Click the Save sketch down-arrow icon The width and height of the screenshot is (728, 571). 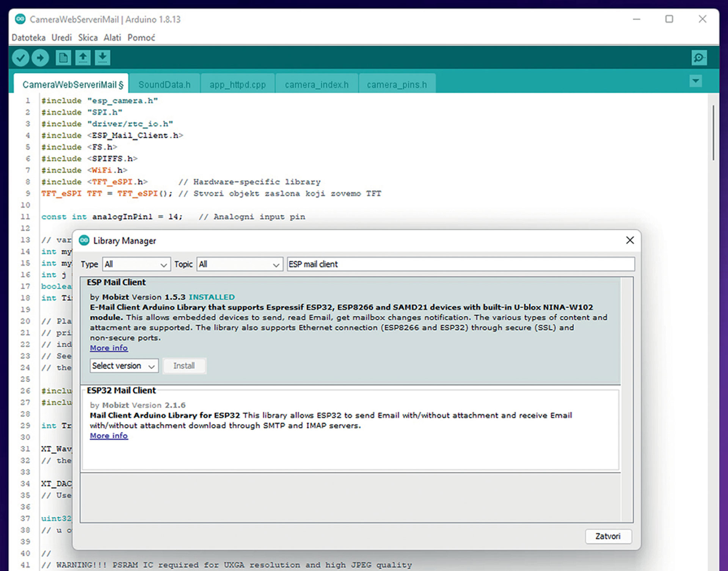click(102, 58)
